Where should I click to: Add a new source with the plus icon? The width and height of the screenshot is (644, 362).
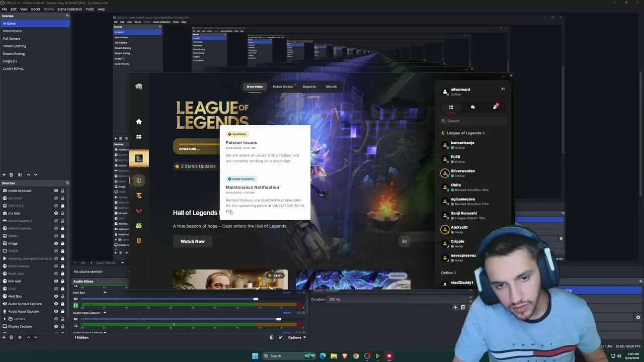(x=4, y=337)
